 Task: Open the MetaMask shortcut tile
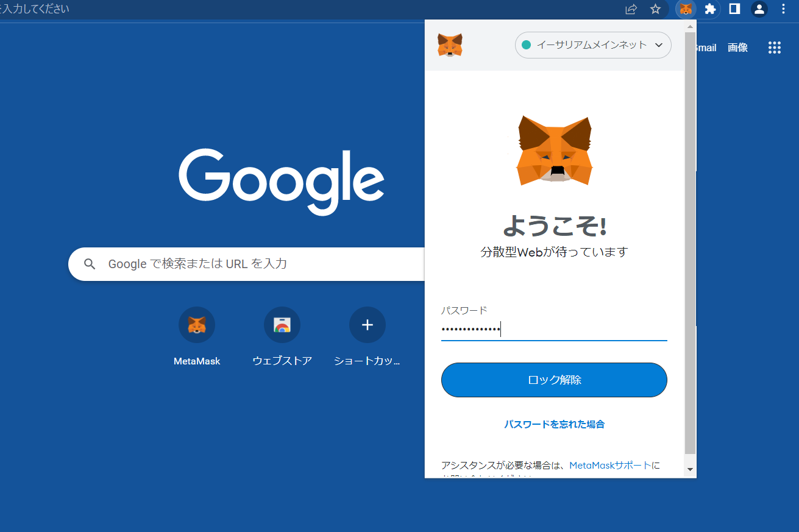pyautogui.click(x=197, y=336)
